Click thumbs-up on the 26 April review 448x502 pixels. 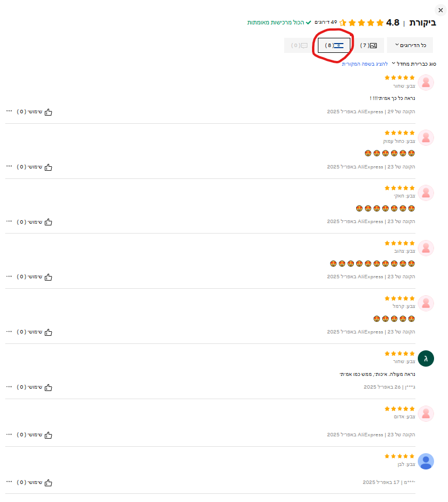pyautogui.click(x=48, y=387)
